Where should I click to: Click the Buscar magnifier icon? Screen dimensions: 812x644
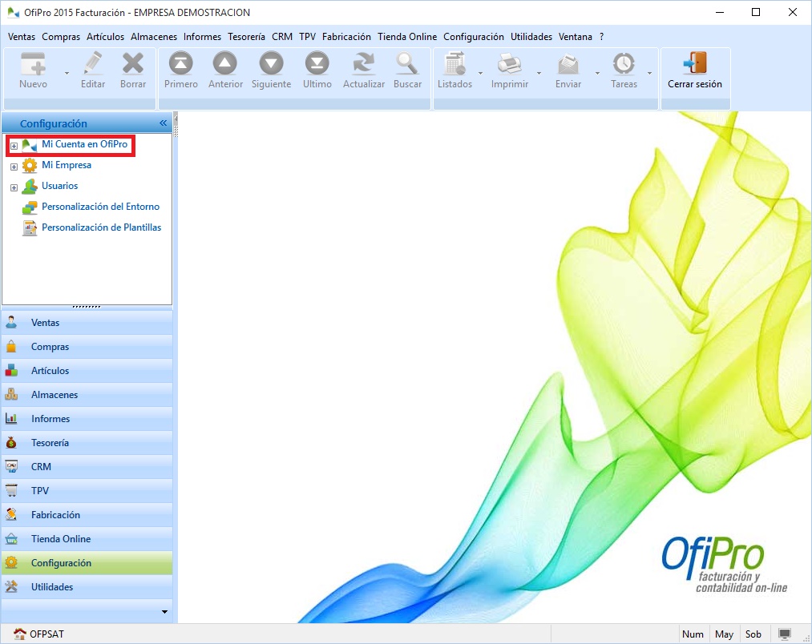point(407,64)
